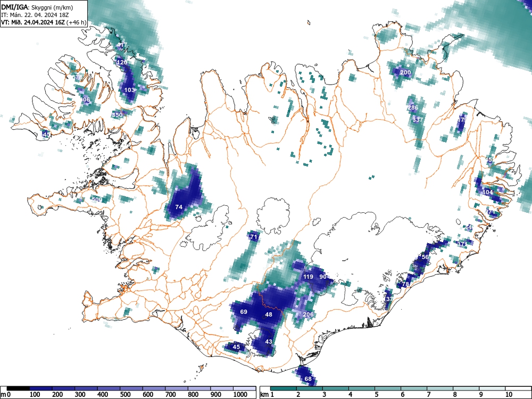The image size is (532, 399).
Task: Click the black swatch on the meter legend
Action: click(18, 388)
